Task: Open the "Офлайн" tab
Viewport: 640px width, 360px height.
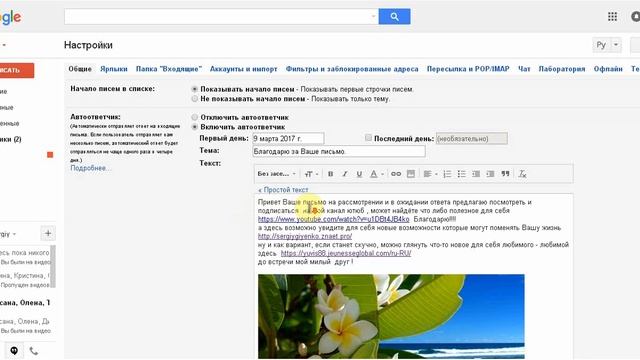Action: click(608, 69)
